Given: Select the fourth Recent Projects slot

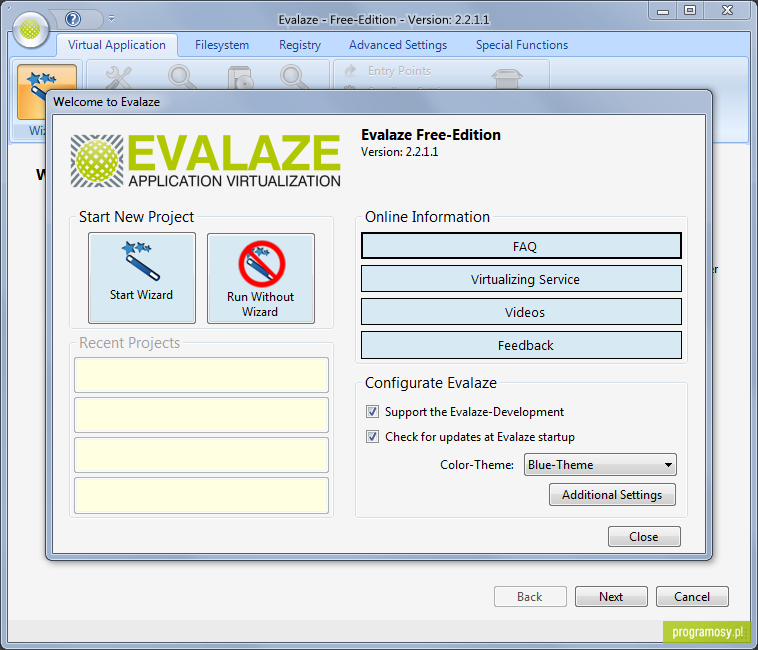Looking at the screenshot, I should [201, 495].
